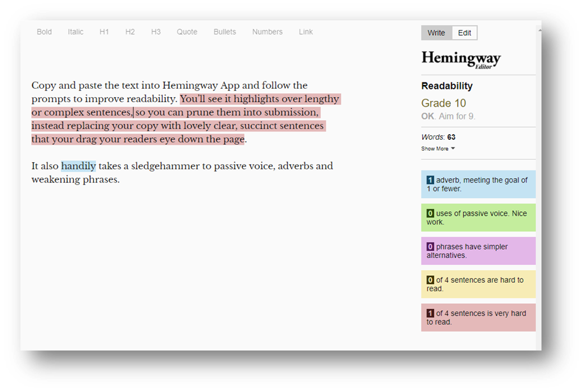583x392 pixels.
Task: Click the very hard to read count badge '1'
Action: coord(430,313)
